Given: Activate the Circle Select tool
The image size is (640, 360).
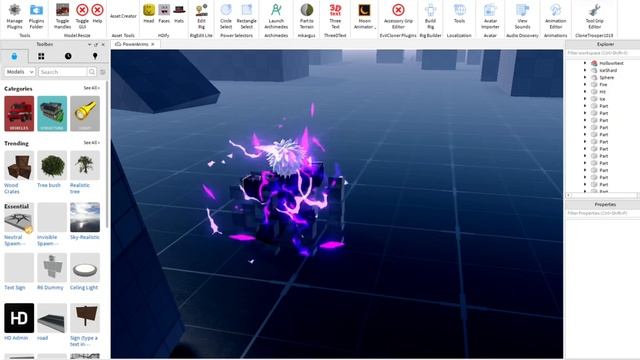Looking at the screenshot, I should point(226,16).
